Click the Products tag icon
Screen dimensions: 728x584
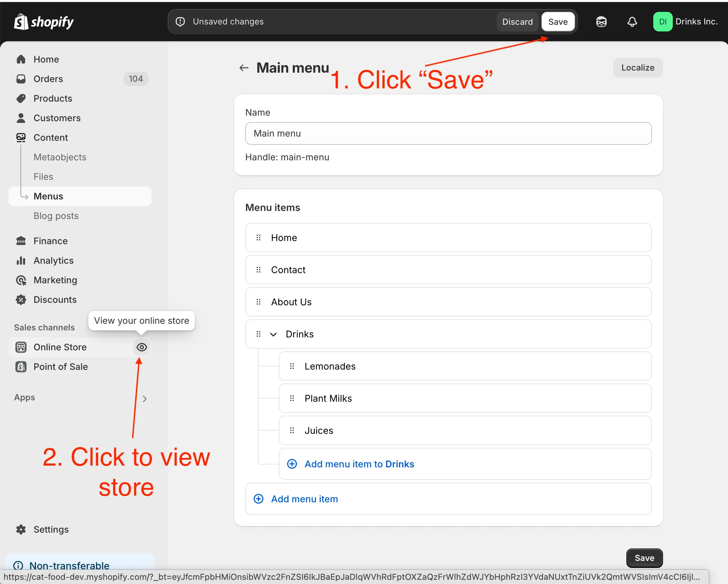(21, 98)
